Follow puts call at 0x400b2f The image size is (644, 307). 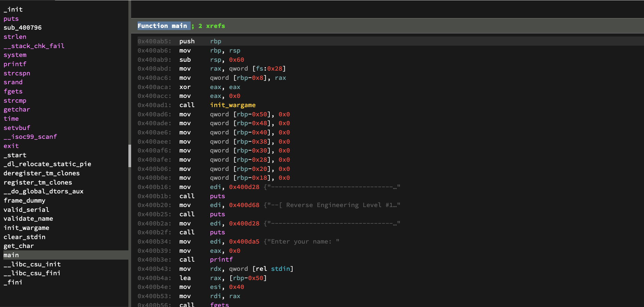click(217, 232)
